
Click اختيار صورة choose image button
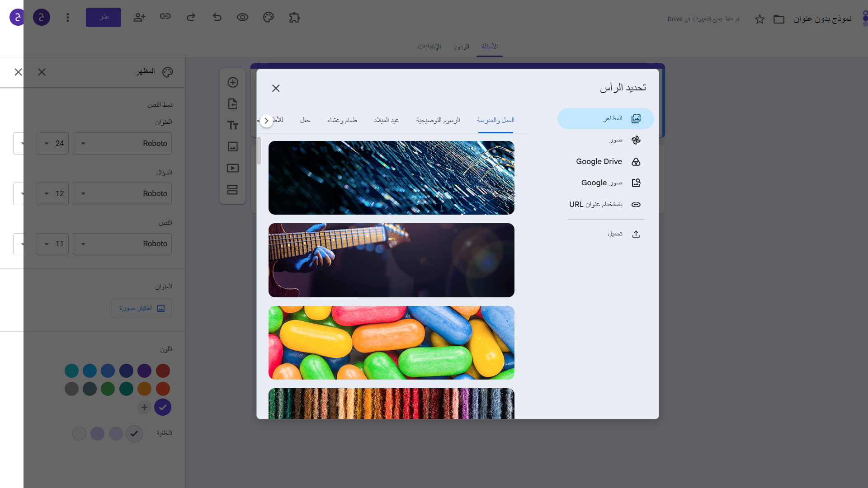tap(142, 308)
